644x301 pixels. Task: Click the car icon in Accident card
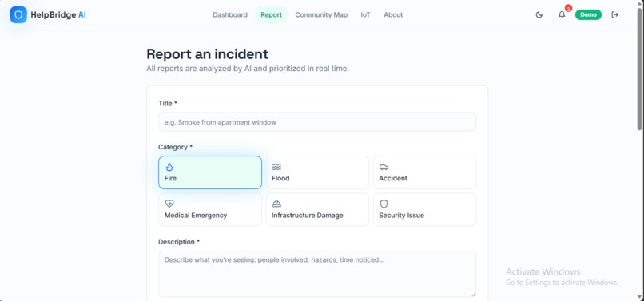(384, 167)
